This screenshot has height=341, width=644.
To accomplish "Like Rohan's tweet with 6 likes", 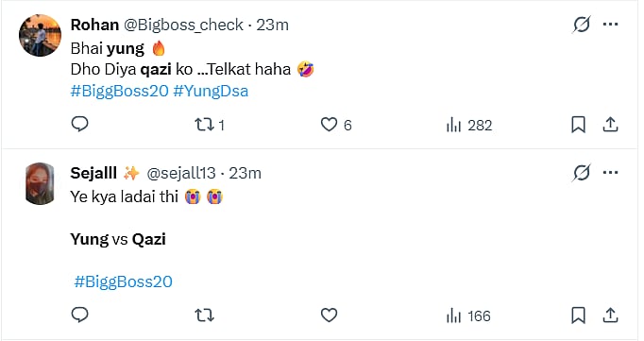I will 336,125.
